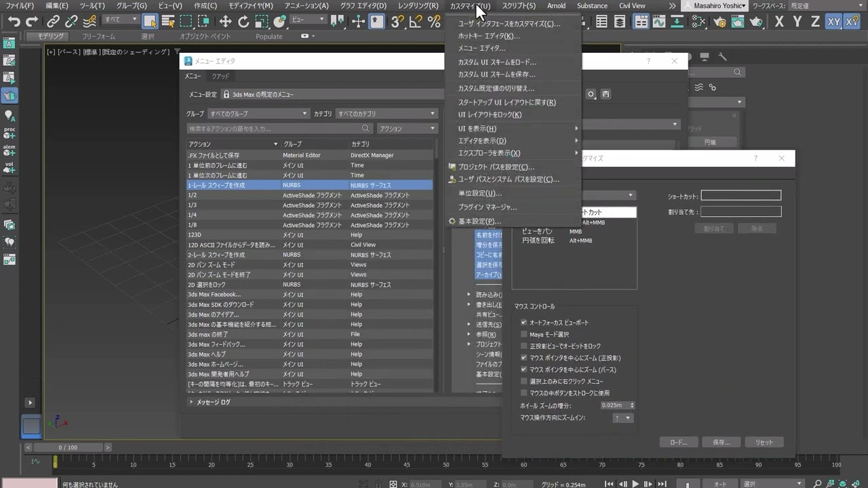Click the Redo arrow icon

(32, 22)
